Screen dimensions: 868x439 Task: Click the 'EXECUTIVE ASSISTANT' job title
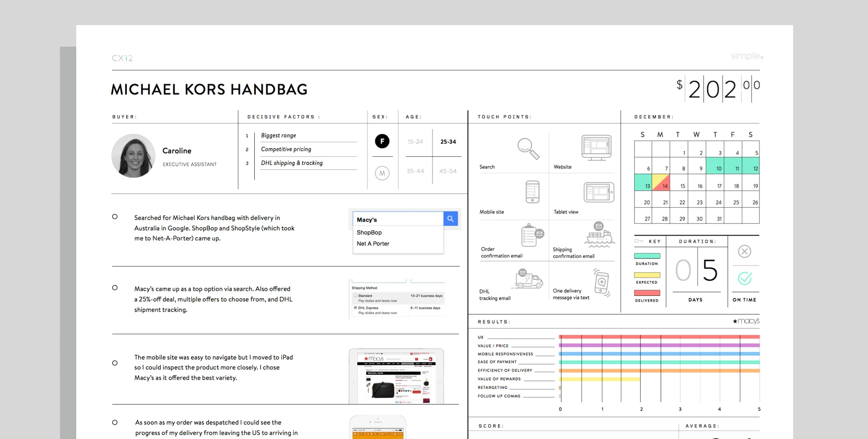(189, 164)
